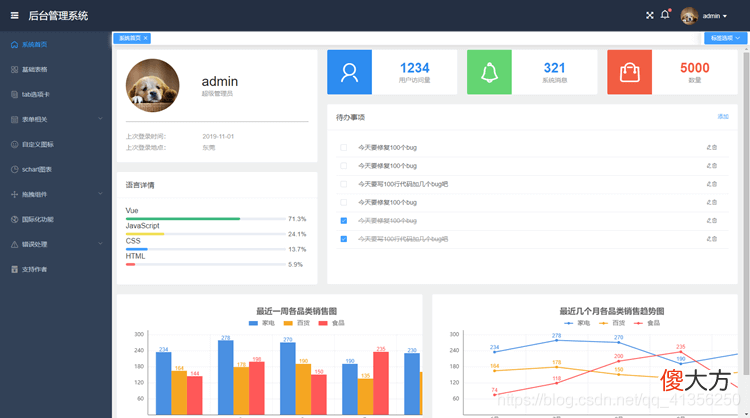
Task: Click the 国际化功能 globe icon
Action: tap(14, 219)
